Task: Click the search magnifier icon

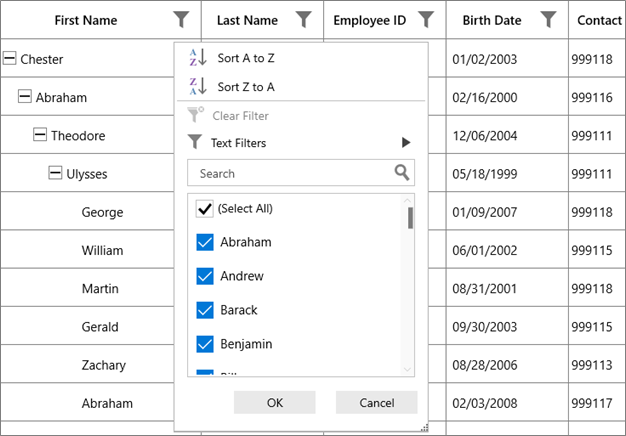Action: pos(401,173)
